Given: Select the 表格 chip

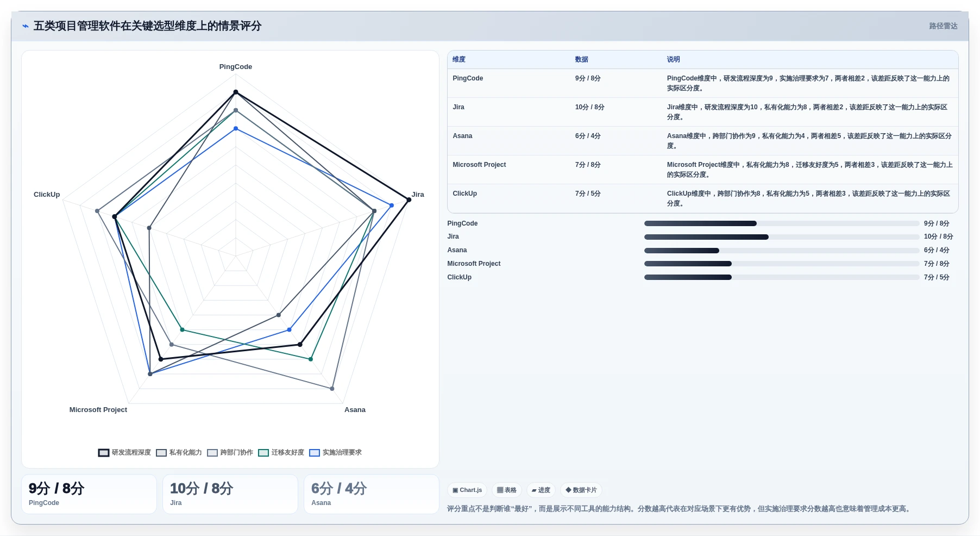Looking at the screenshot, I should 507,490.
